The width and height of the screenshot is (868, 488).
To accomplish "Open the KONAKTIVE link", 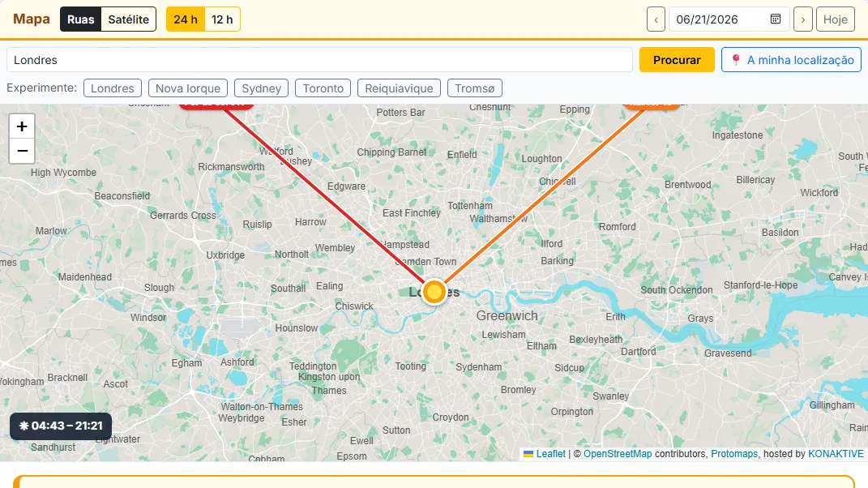I will click(x=836, y=454).
